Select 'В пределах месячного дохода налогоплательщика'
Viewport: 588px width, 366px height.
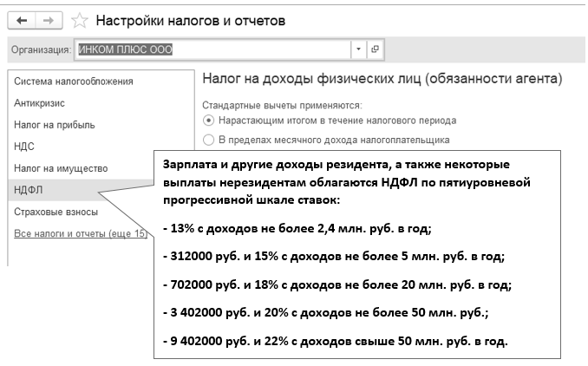point(208,139)
